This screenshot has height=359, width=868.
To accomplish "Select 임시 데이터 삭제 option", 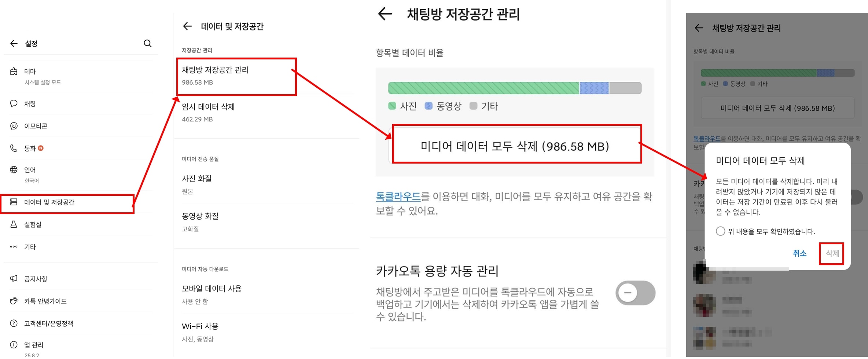I will [x=208, y=107].
